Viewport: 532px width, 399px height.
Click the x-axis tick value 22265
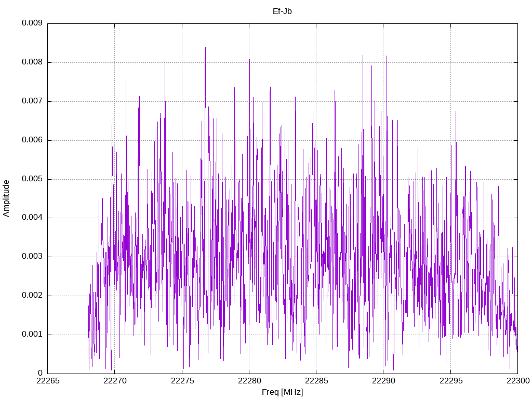pos(47,381)
